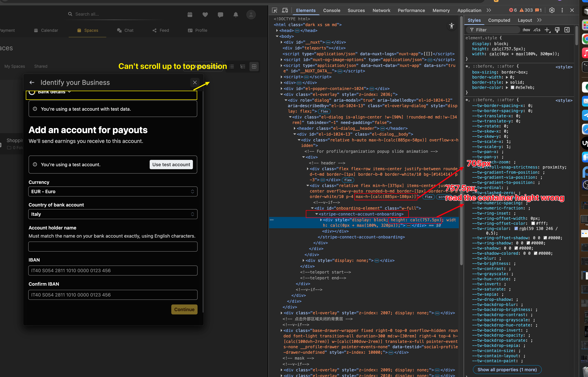
Task: Open the Profile navigation tab
Action: (197, 30)
